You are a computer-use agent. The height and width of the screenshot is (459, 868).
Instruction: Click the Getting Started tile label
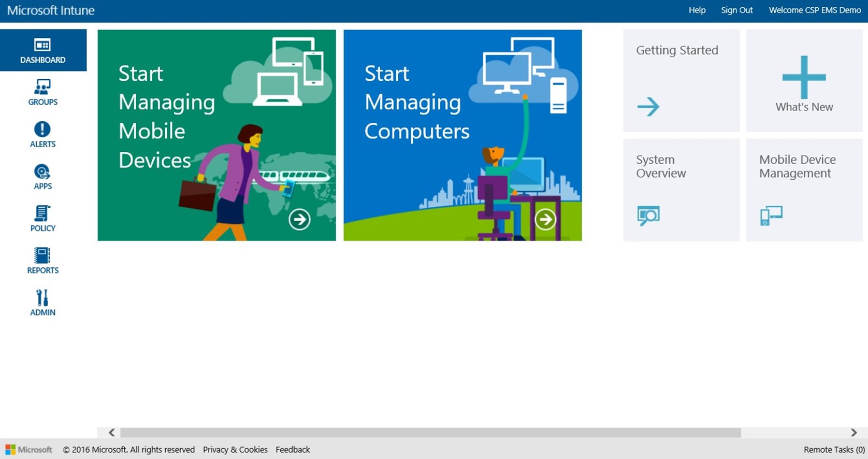(677, 50)
